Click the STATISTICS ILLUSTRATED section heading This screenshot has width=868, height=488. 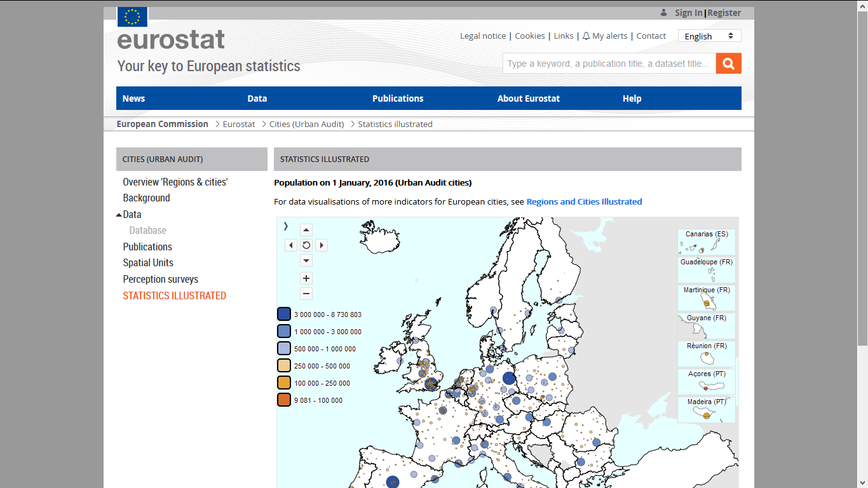(x=508, y=159)
